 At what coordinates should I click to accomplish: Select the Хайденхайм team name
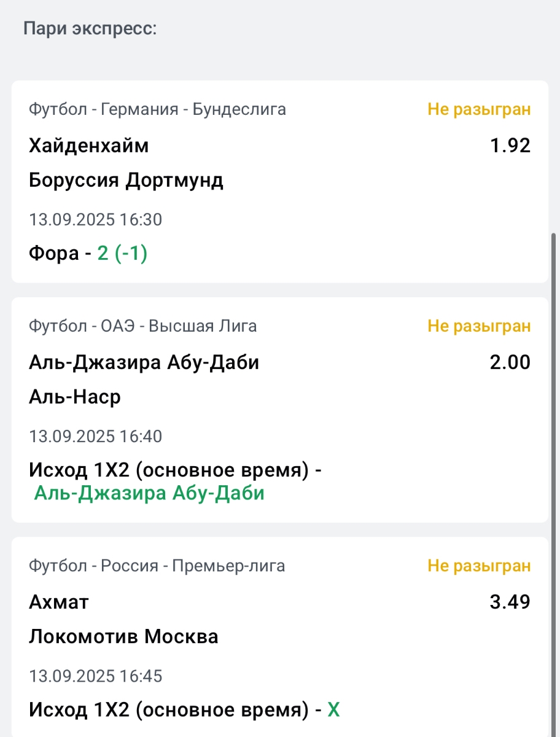[88, 146]
